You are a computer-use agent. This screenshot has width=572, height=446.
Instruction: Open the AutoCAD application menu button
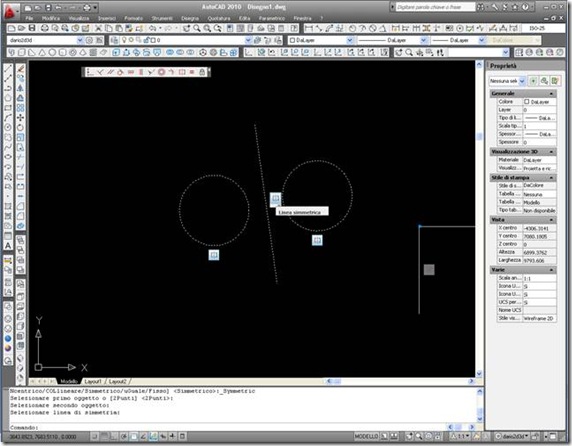click(10, 11)
